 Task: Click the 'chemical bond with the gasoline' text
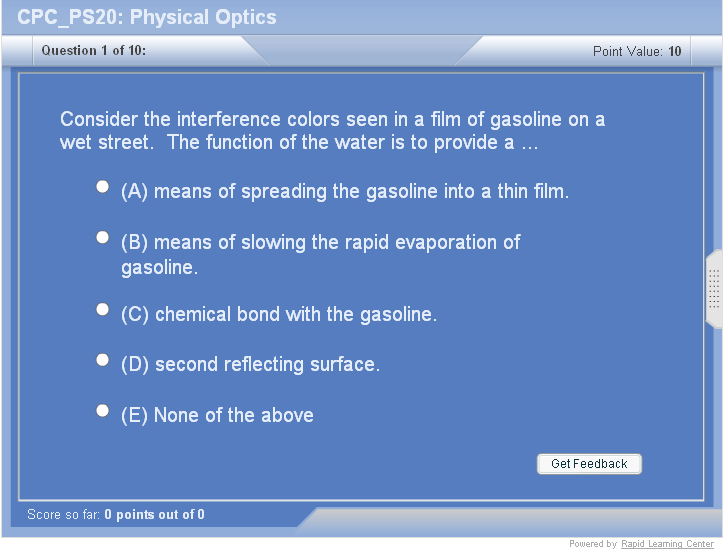[279, 314]
